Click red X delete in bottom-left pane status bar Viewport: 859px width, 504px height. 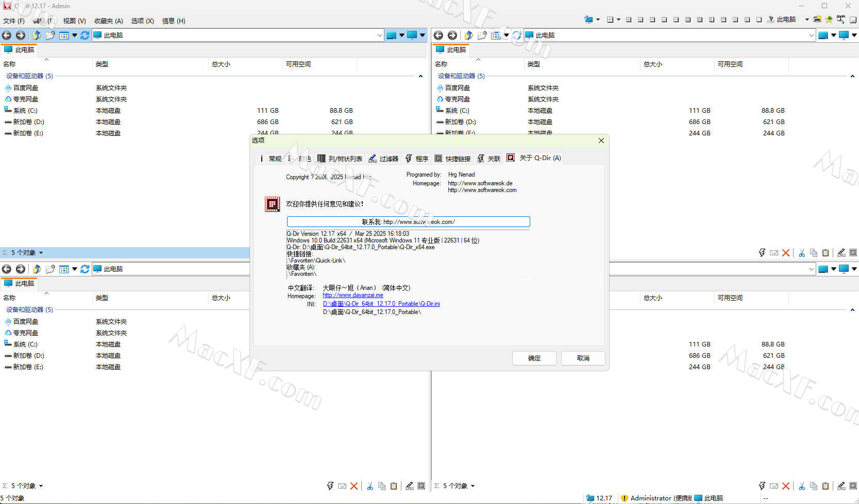click(x=354, y=486)
